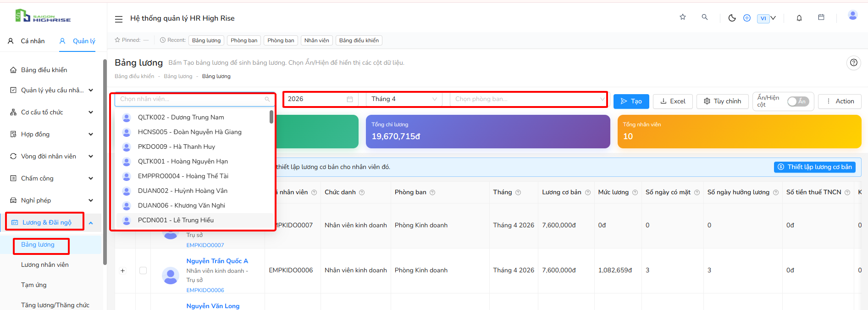Export with the Excel button
The image size is (868, 310).
[673, 101]
